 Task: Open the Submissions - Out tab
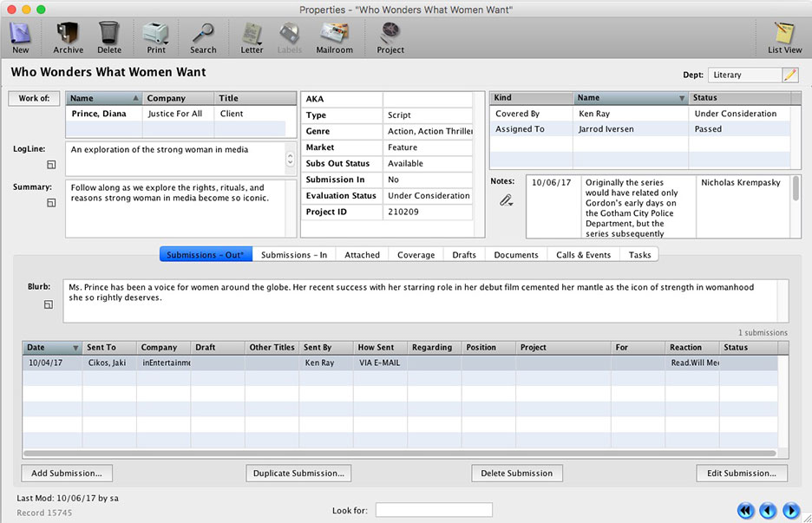pyautogui.click(x=206, y=254)
